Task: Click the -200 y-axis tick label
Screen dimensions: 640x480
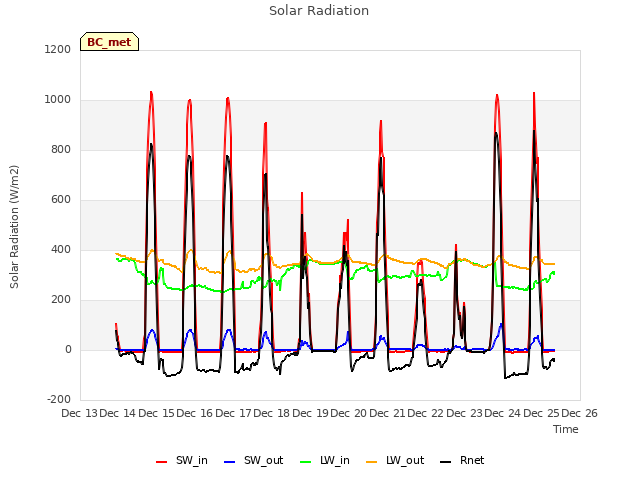Action: coord(59,399)
